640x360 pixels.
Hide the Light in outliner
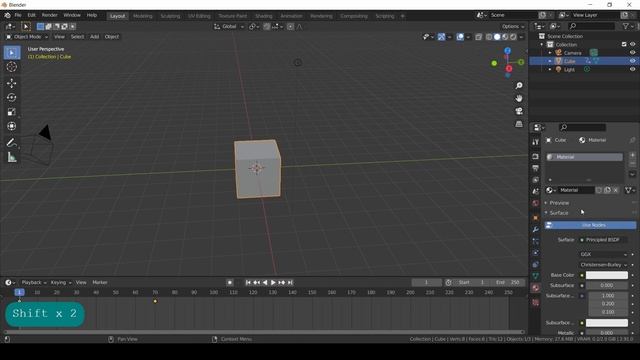pyautogui.click(x=632, y=69)
